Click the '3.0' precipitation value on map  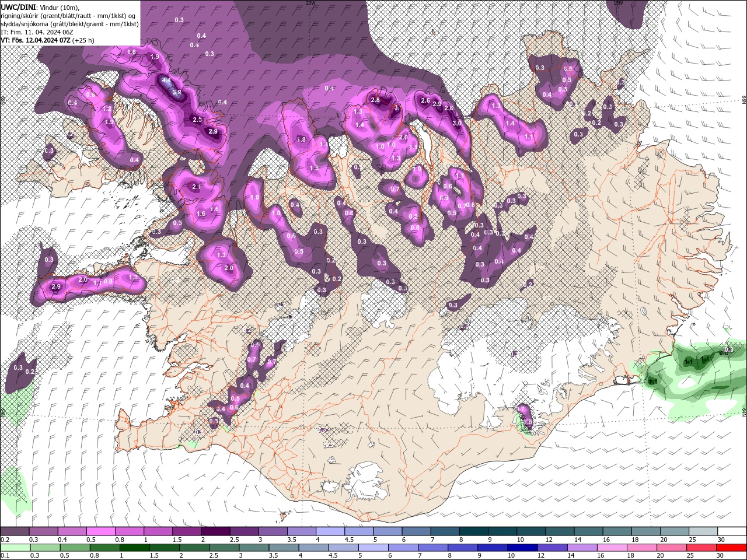click(x=457, y=123)
